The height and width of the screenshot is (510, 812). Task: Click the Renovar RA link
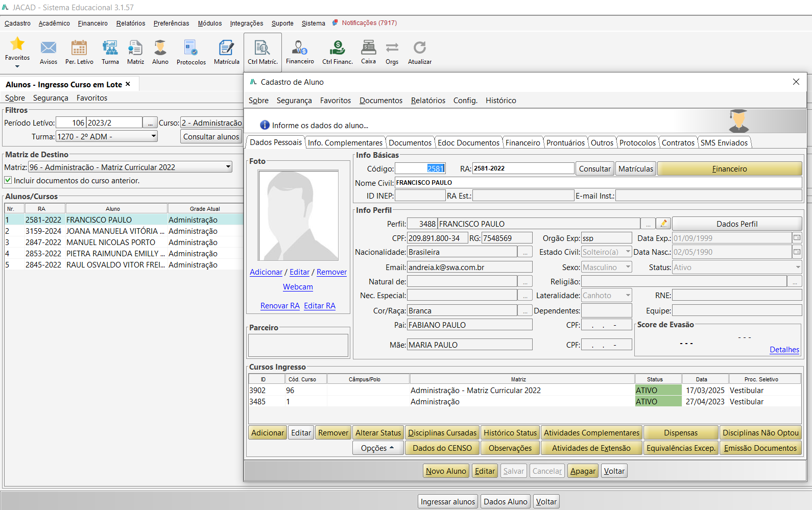coord(280,306)
